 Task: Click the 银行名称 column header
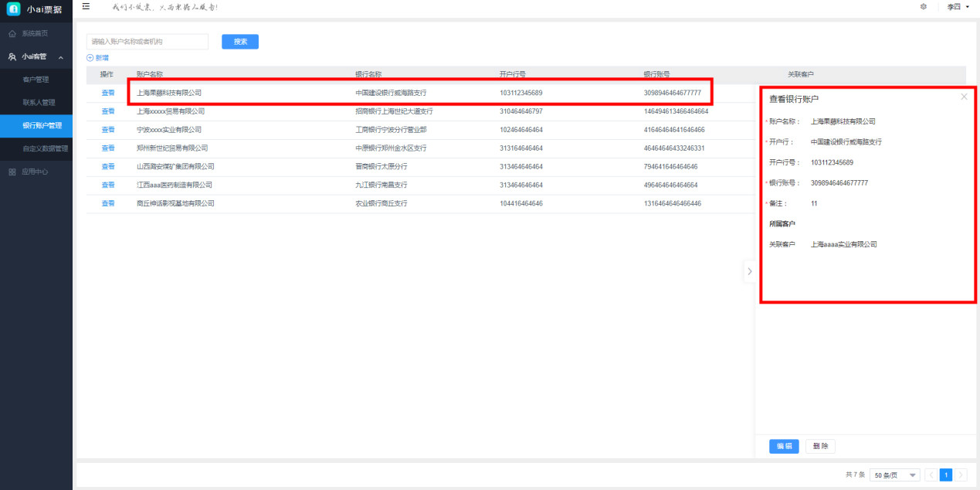point(368,74)
